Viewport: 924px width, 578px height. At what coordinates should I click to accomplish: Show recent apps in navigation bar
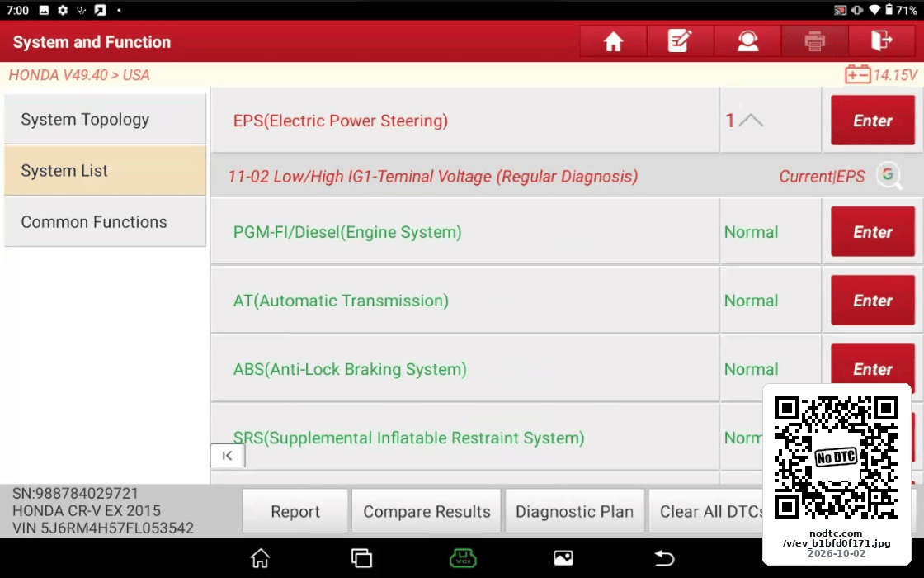pyautogui.click(x=361, y=558)
